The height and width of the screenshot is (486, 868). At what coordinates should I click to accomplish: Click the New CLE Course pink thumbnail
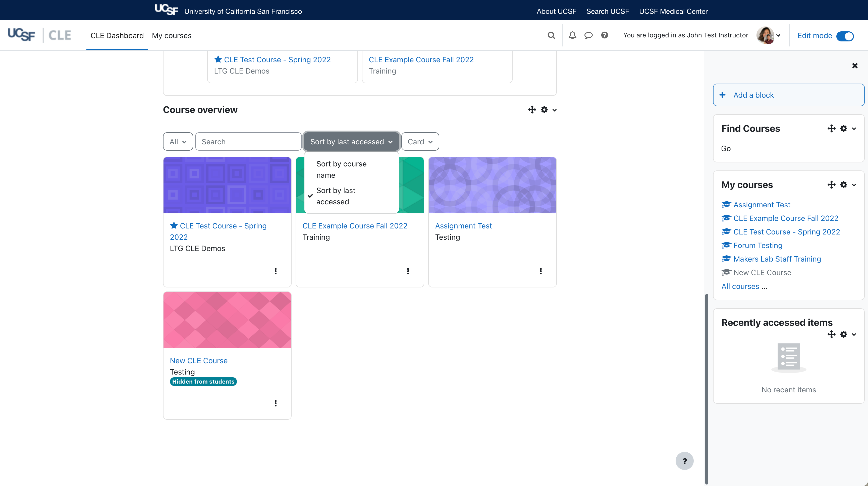(227, 320)
